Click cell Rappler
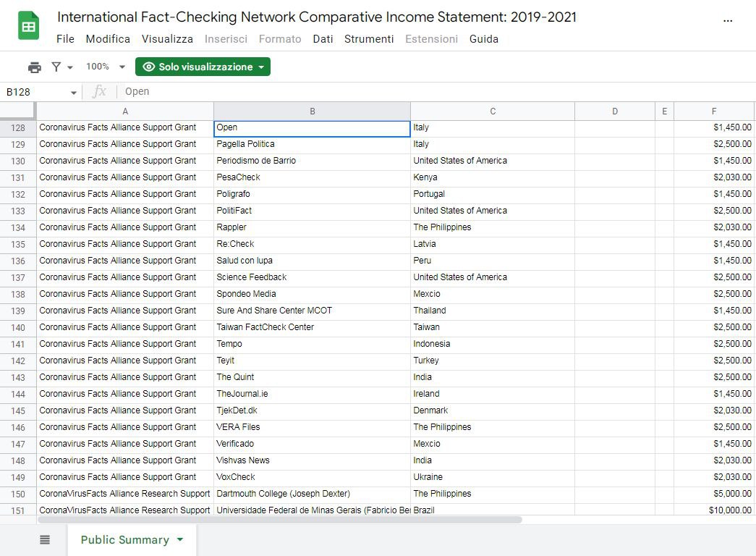This screenshot has height=556, width=756. click(x=312, y=227)
